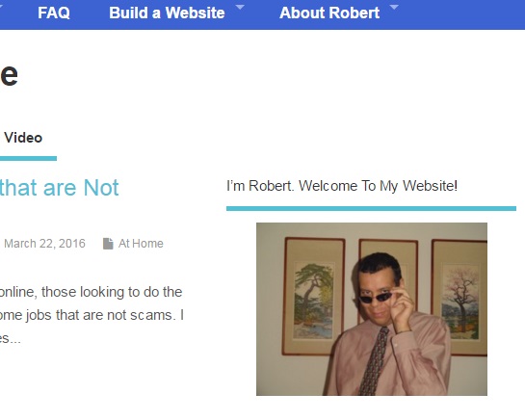Switch to the Video tab
Viewport: 525px width, 420px height.
pos(23,138)
